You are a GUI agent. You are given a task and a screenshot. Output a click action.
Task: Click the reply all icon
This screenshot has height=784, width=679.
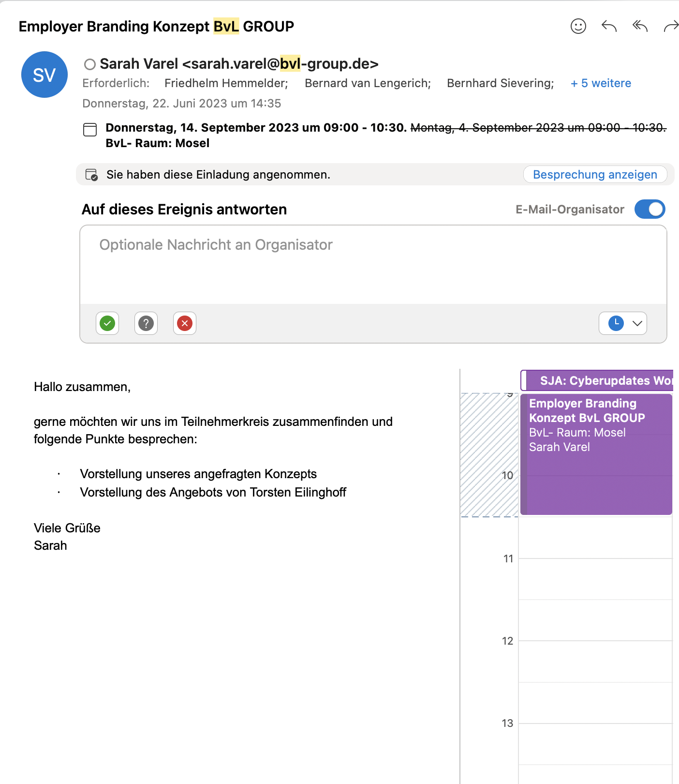point(640,26)
